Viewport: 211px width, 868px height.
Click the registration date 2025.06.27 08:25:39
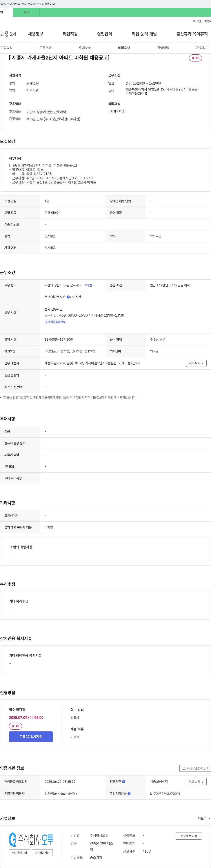(60, 782)
